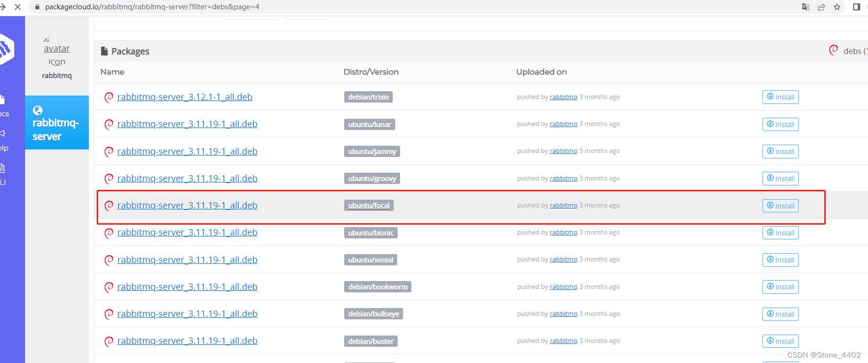Open rabbitmq uploader link in ubuntu/xenial row
The height and width of the screenshot is (363, 868).
pyautogui.click(x=564, y=259)
